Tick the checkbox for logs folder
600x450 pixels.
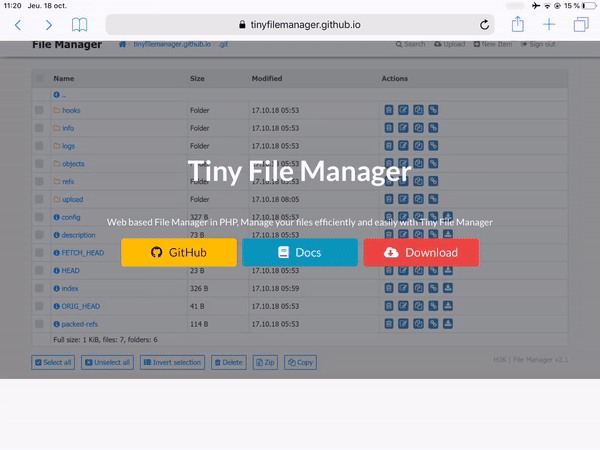coord(39,146)
